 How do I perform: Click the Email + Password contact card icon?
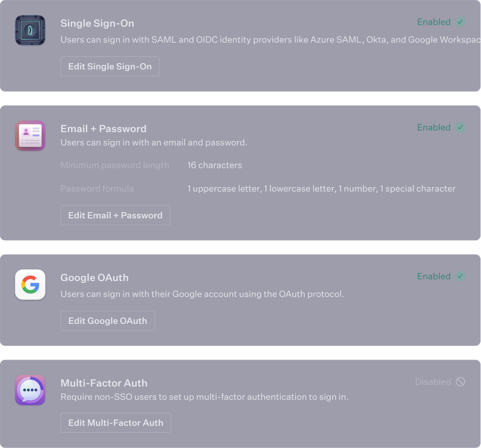pos(30,135)
